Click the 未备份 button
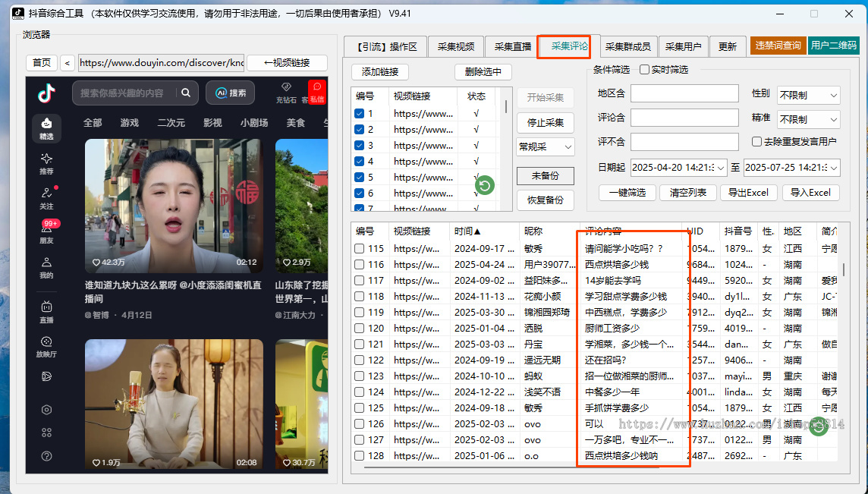Screen dimensions: 868x494 pos(546,175)
